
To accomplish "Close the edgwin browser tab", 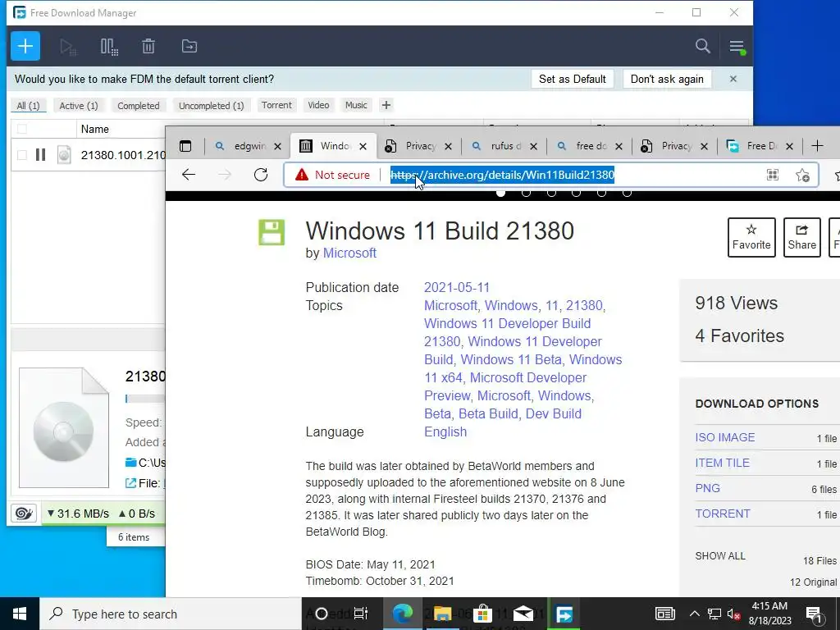I will (277, 146).
